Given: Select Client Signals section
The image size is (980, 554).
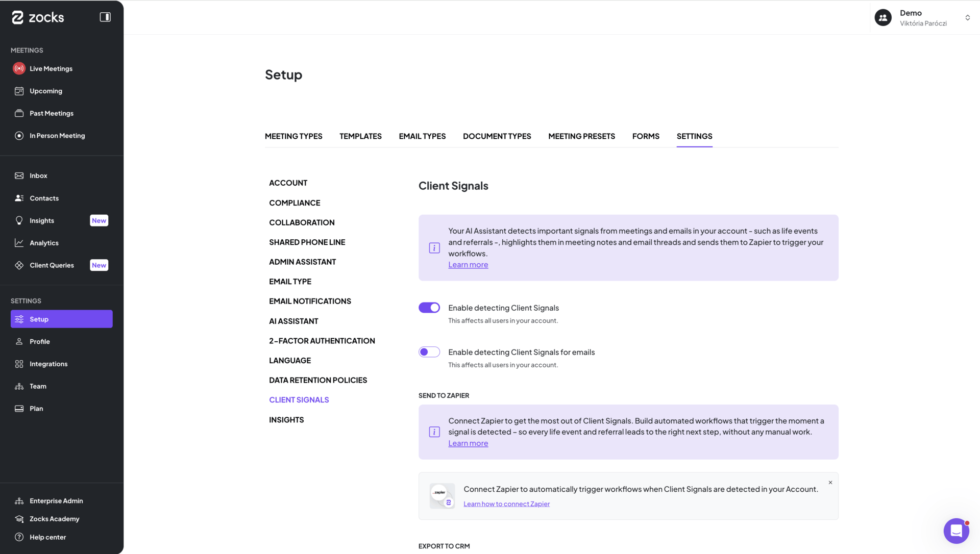Looking at the screenshot, I should (x=299, y=400).
